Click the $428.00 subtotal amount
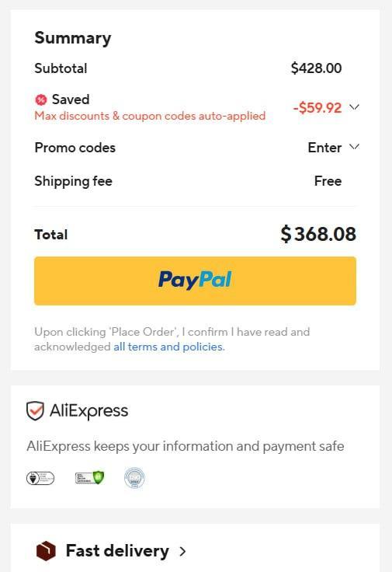 (x=316, y=68)
